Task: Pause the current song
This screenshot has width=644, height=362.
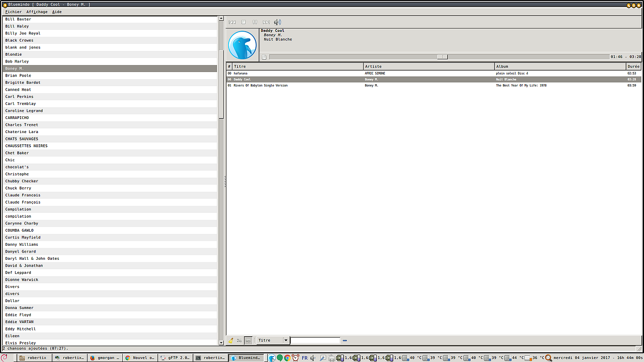Action: click(255, 22)
